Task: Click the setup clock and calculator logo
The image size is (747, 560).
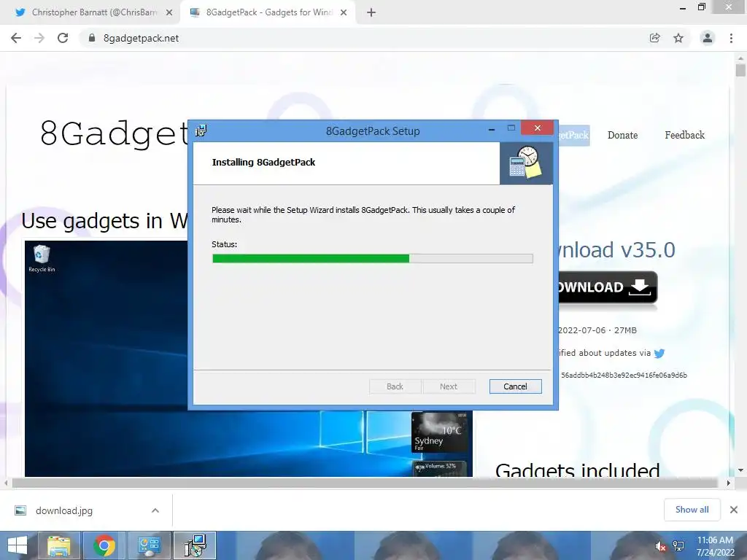Action: coord(526,163)
